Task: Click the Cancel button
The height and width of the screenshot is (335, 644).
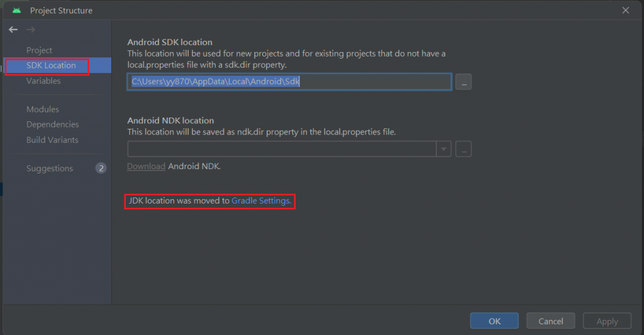Action: (551, 321)
